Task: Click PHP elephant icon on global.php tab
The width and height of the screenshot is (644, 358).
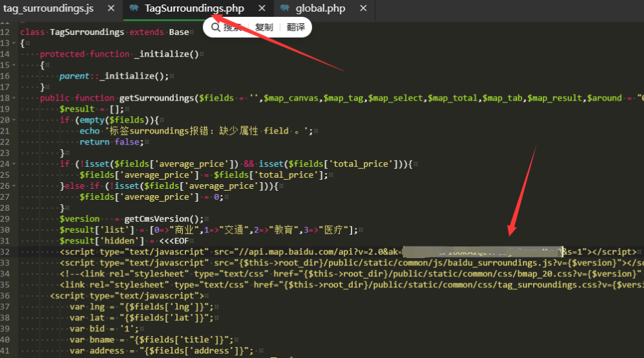Action: pos(284,8)
